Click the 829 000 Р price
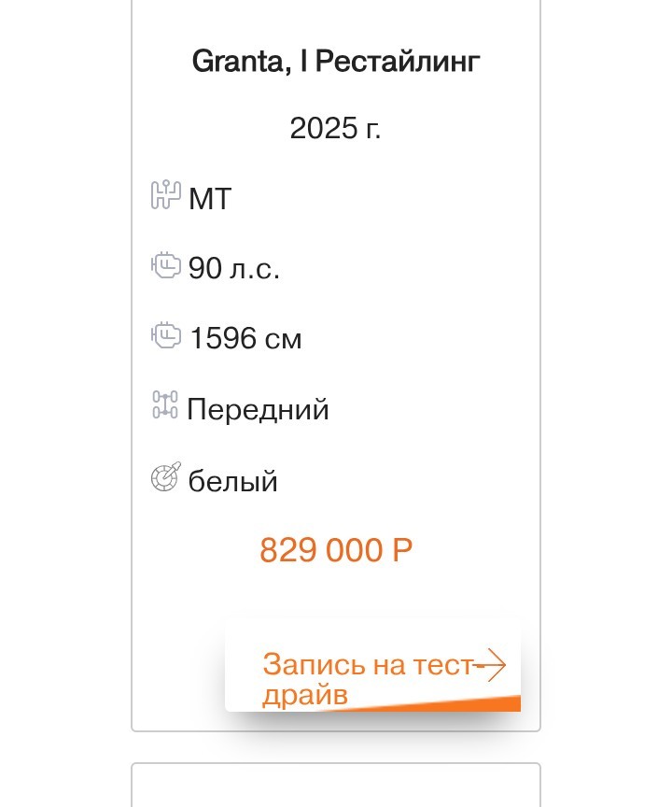The height and width of the screenshot is (807, 672). pyautogui.click(x=336, y=550)
